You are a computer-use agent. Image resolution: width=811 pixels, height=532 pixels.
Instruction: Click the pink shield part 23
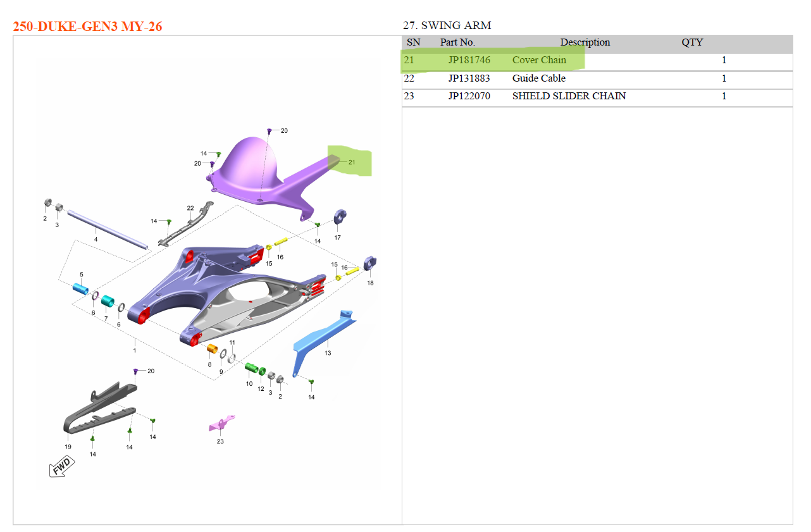[x=221, y=423]
